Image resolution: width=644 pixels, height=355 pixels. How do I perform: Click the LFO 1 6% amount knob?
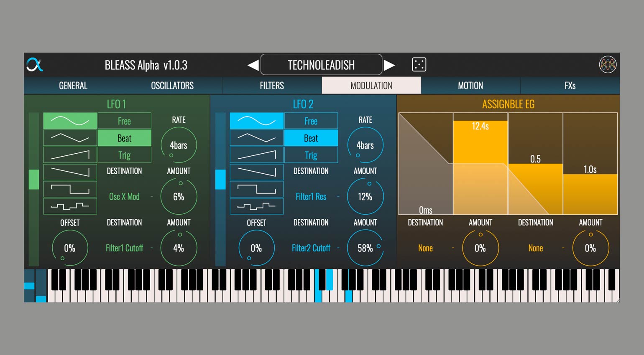coord(179,196)
